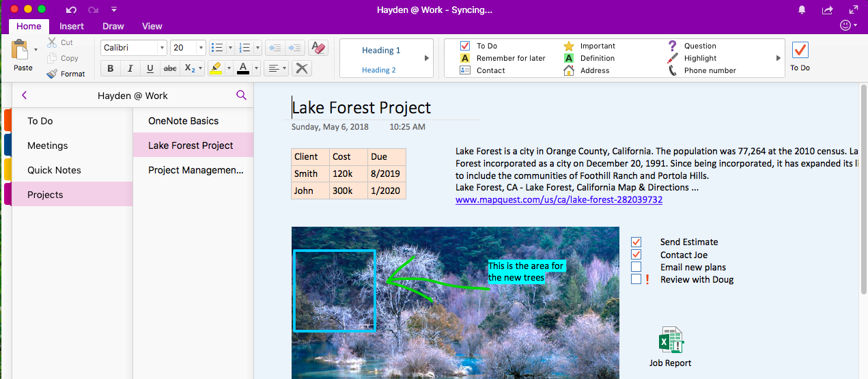Toggle italic text formatting
This screenshot has width=868, height=379.
pos(130,68)
